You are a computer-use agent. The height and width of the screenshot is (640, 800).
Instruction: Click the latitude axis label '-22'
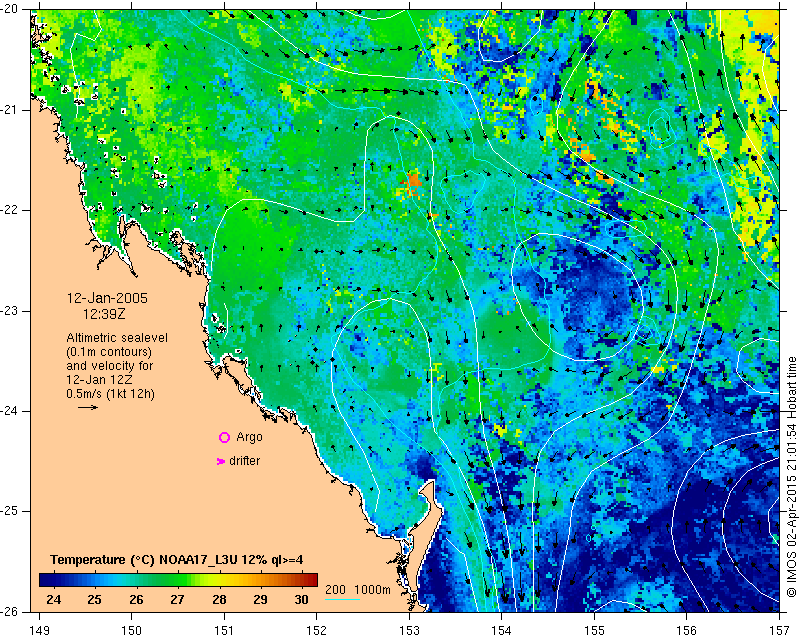tap(9, 210)
